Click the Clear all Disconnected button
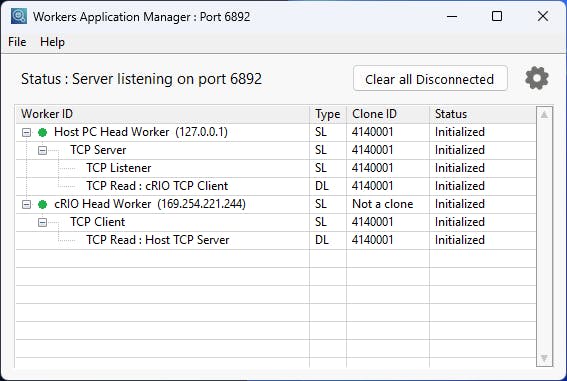 (x=430, y=78)
